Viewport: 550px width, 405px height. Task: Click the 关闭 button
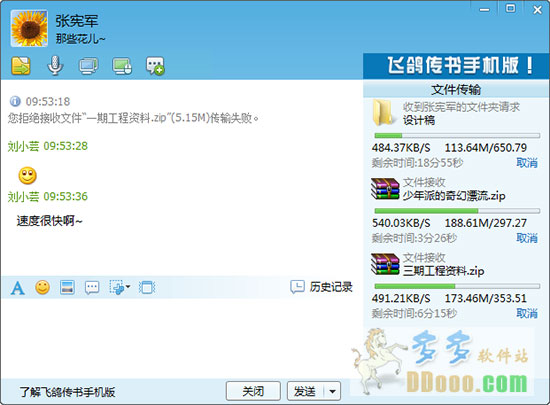[x=253, y=391]
